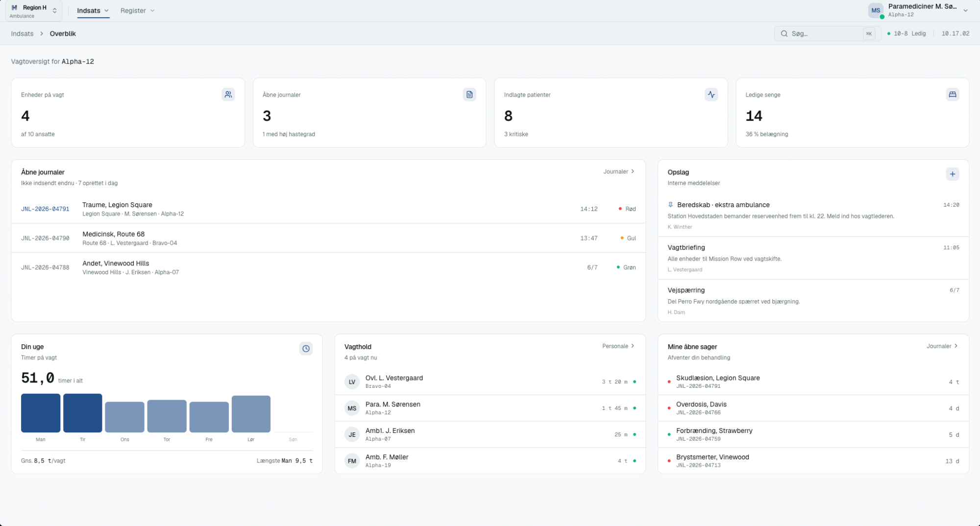Click the admitted patients pulse icon
Screen dimensions: 980x526
pos(711,95)
